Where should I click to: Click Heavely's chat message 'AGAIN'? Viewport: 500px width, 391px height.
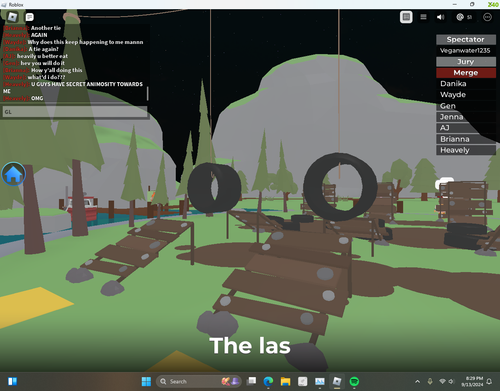tap(39, 35)
